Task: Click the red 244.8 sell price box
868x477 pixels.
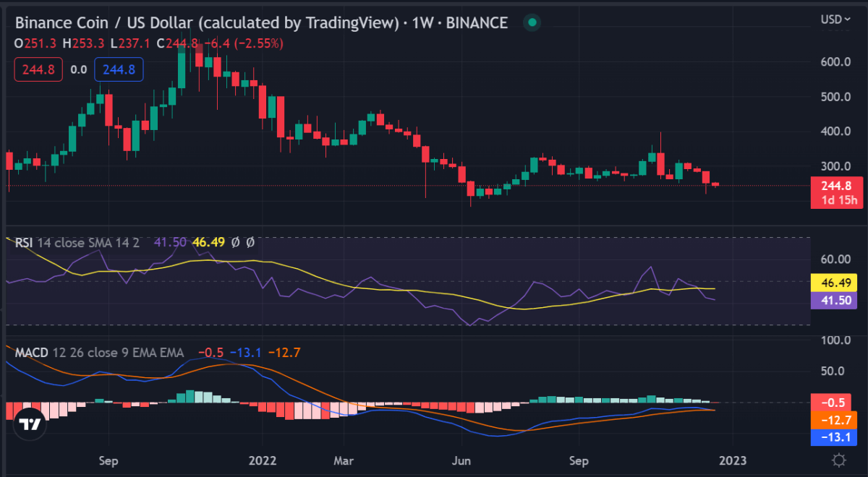Action: click(x=38, y=70)
